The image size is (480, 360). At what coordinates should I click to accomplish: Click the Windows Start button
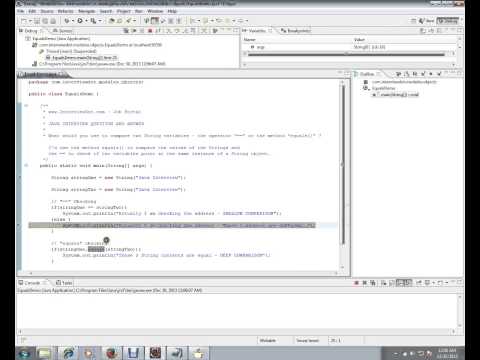coord(25,353)
